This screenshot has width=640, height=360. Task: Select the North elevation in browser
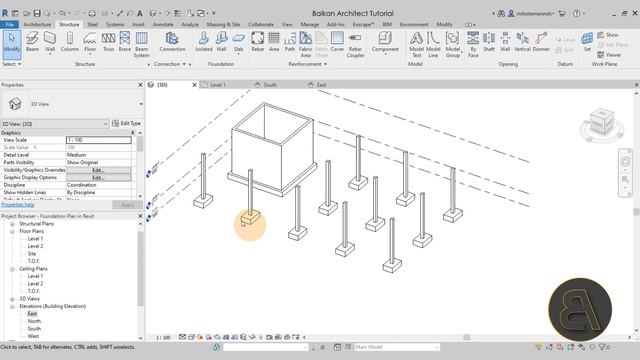[x=34, y=321]
